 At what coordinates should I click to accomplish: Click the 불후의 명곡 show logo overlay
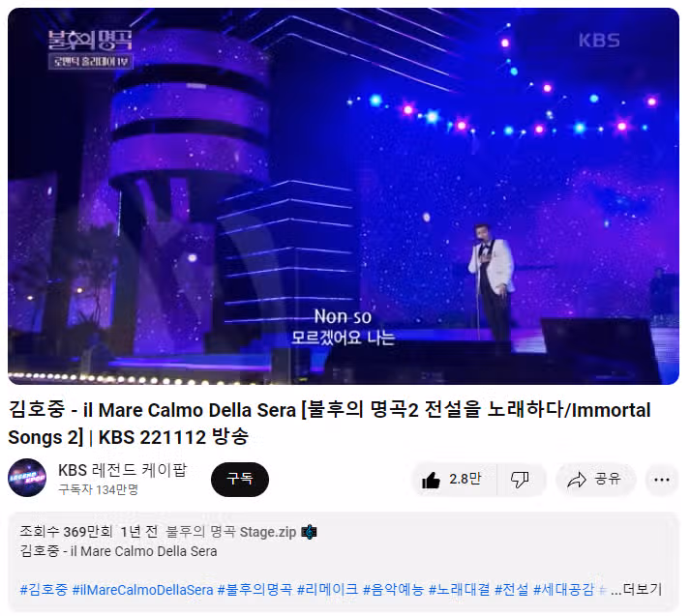point(90,48)
